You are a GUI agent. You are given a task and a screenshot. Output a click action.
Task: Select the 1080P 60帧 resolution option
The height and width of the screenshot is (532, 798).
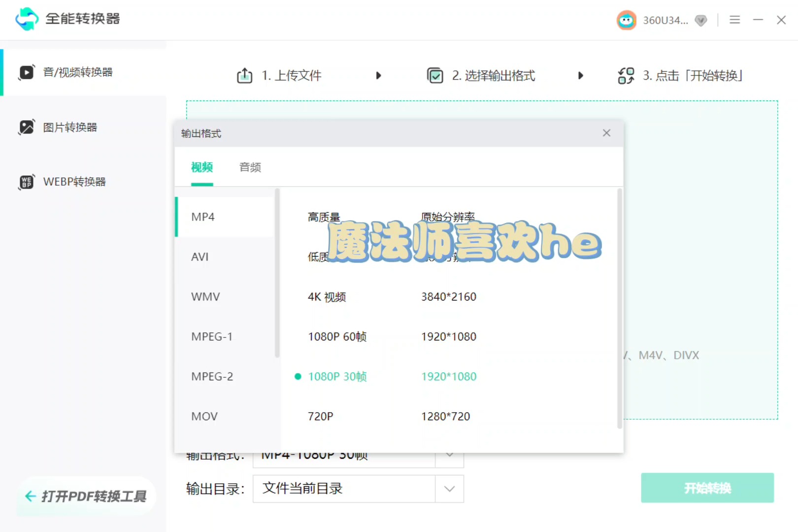[337, 336]
